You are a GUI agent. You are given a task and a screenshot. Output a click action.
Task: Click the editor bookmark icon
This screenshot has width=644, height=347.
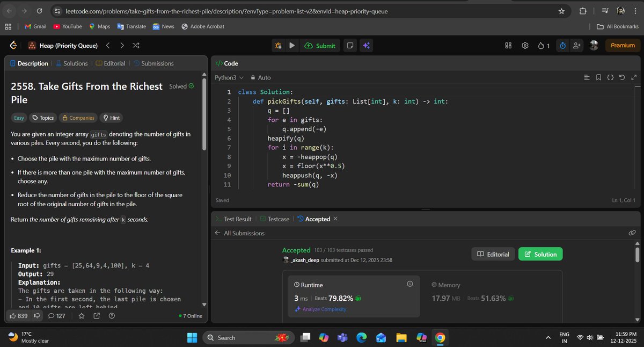[x=599, y=77]
